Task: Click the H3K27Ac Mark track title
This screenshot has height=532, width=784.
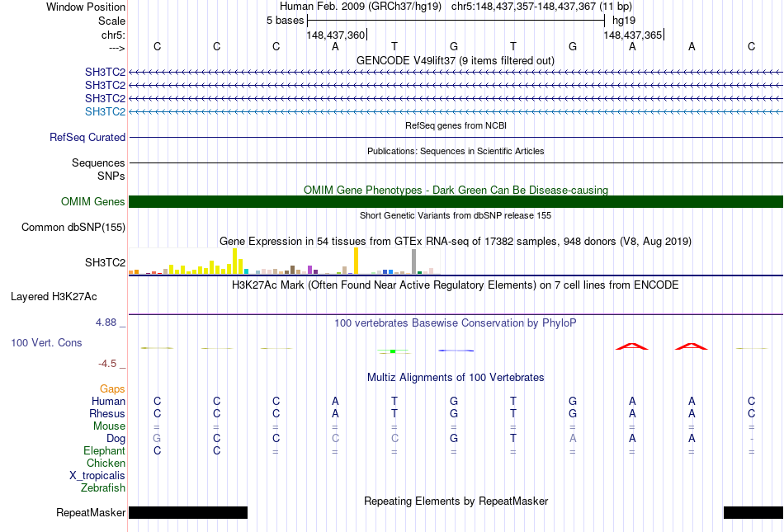Action: pyautogui.click(x=456, y=285)
